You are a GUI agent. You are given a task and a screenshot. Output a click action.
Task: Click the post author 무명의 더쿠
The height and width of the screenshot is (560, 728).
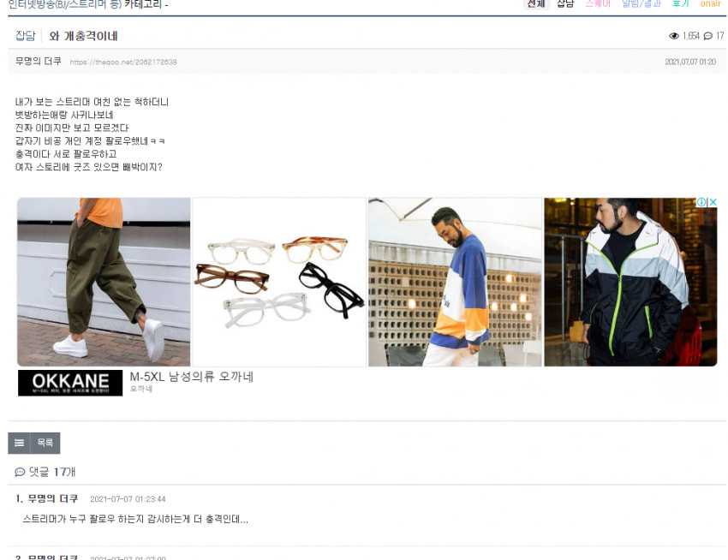point(38,62)
